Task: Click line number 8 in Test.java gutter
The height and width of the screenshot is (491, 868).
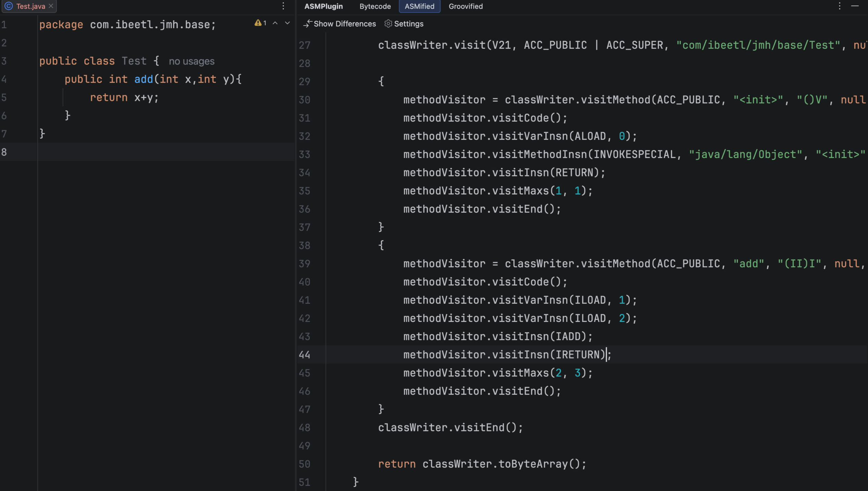Action: coord(4,152)
